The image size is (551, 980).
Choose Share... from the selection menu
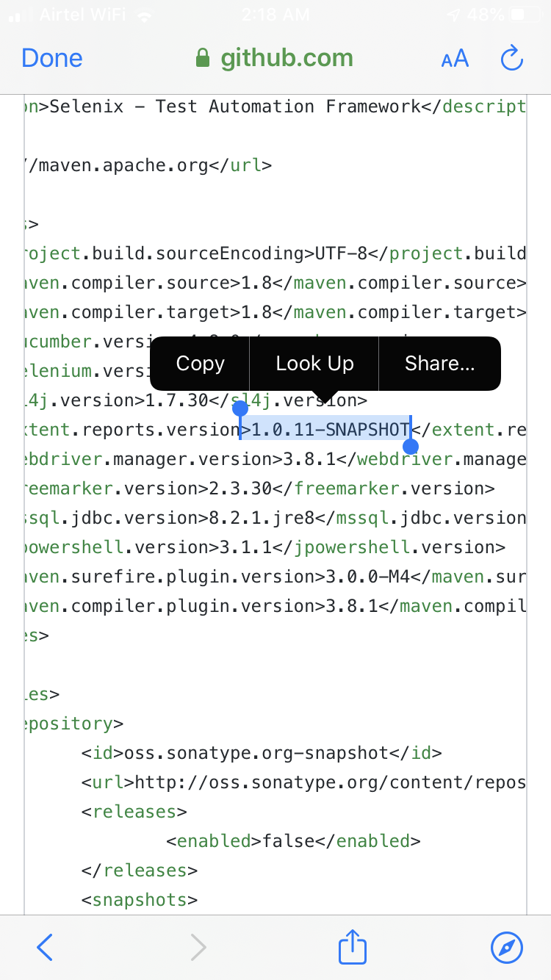(439, 363)
